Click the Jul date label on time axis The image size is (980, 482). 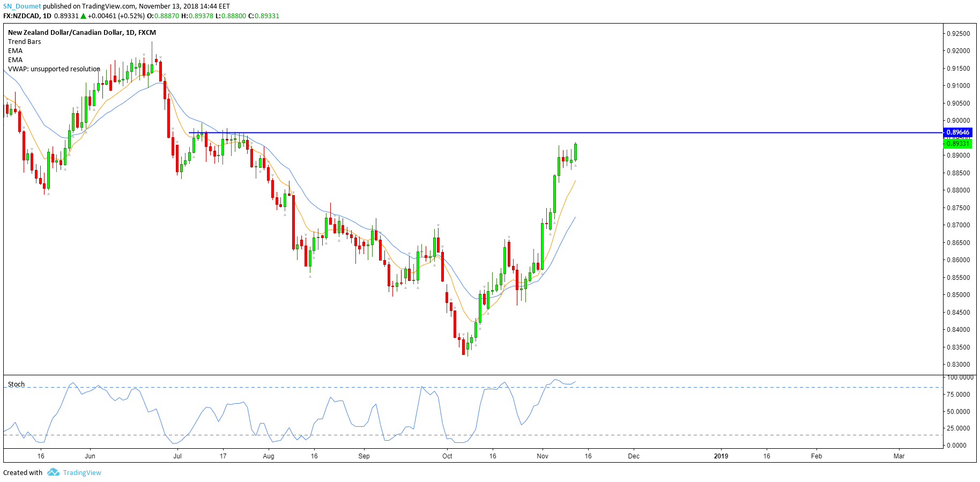177,456
